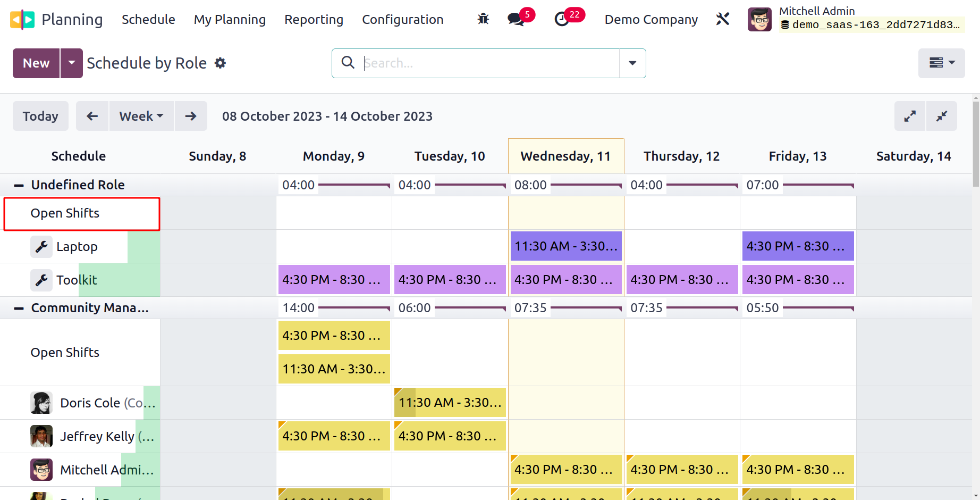980x500 pixels.
Task: Open the debug bug icon menu
Action: tap(483, 19)
